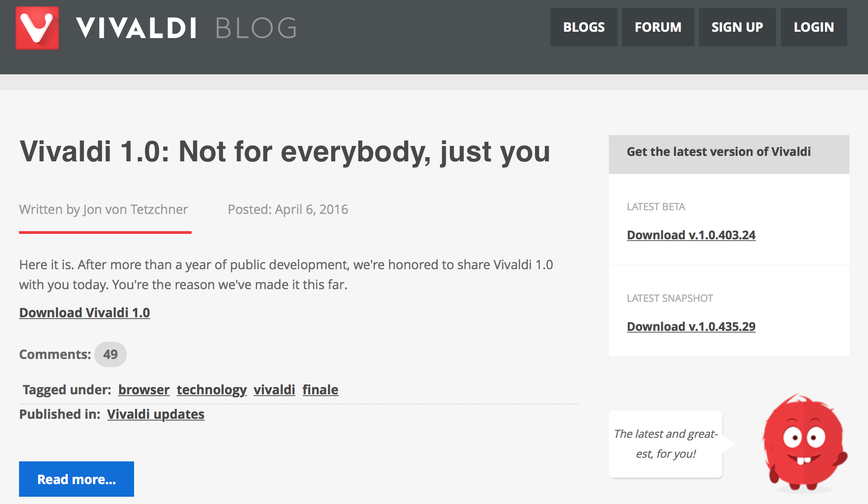The image size is (868, 504).
Task: Open the LOGIN page
Action: pos(814,27)
